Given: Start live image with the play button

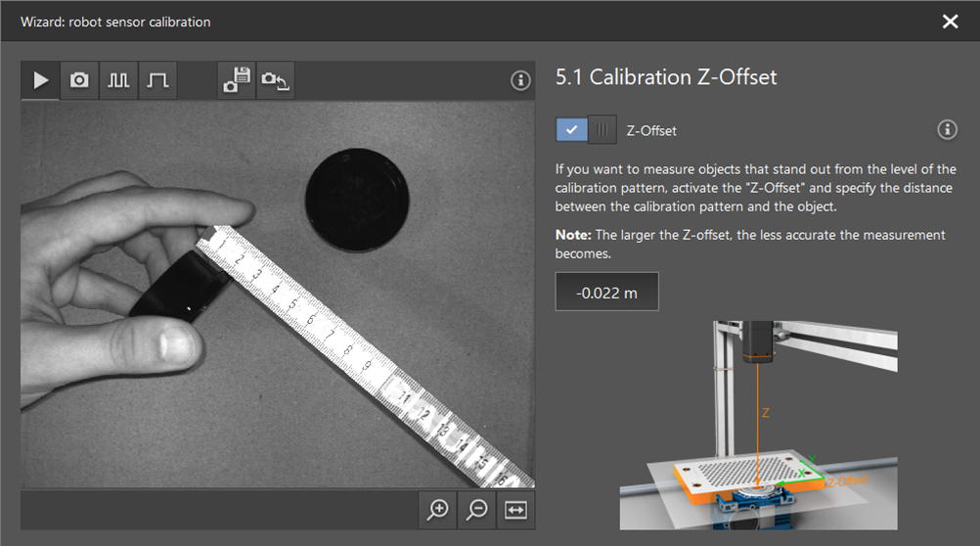Looking at the screenshot, I should point(40,80).
